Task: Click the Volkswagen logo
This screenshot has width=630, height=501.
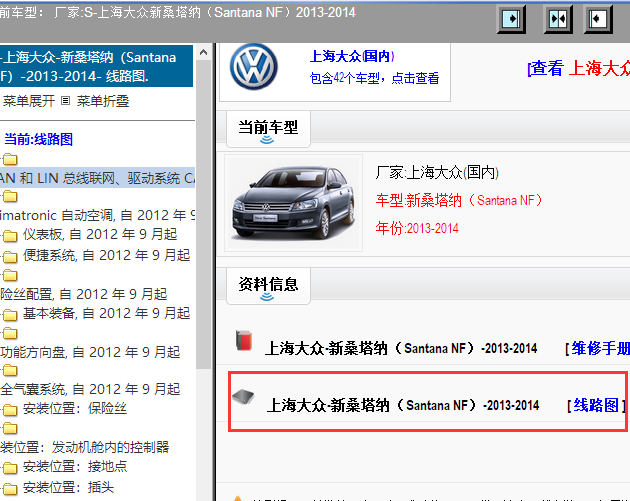Action: (254, 67)
